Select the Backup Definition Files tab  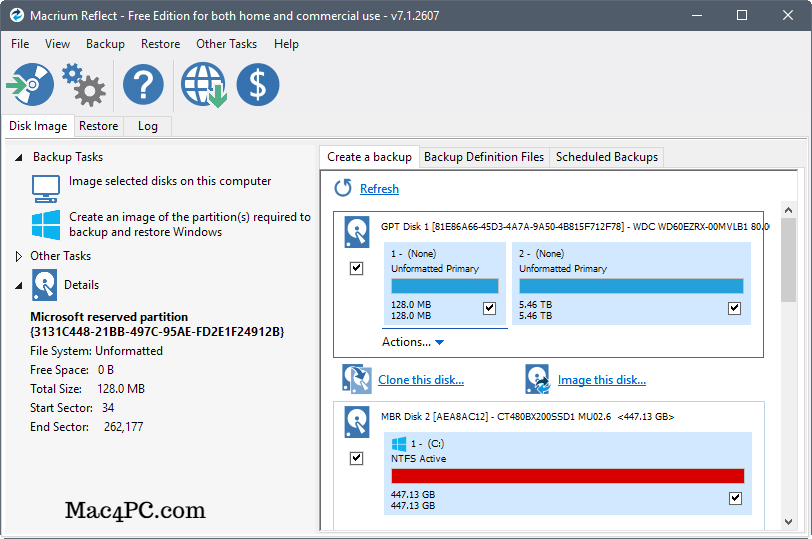point(484,157)
